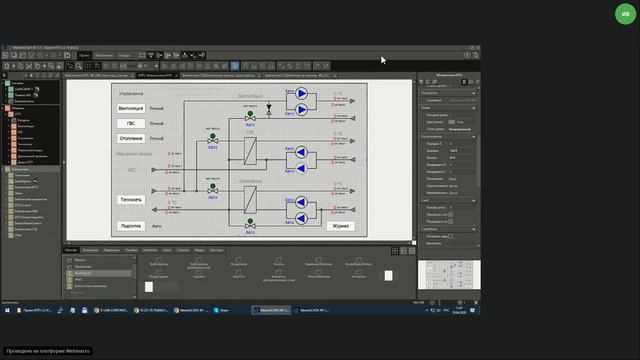Click the Подпитка button on the diagram
Viewport: 640px width, 360px height.
coord(131,226)
